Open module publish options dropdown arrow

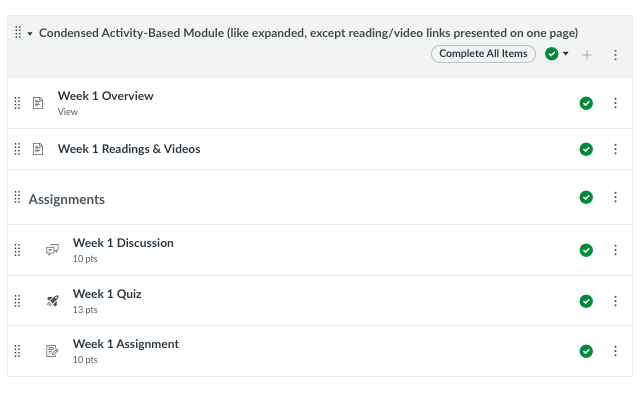point(566,54)
